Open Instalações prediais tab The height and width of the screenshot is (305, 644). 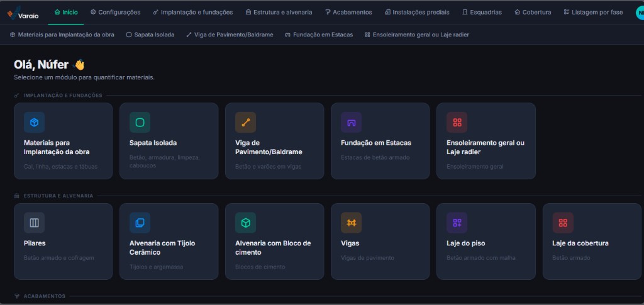click(x=417, y=13)
